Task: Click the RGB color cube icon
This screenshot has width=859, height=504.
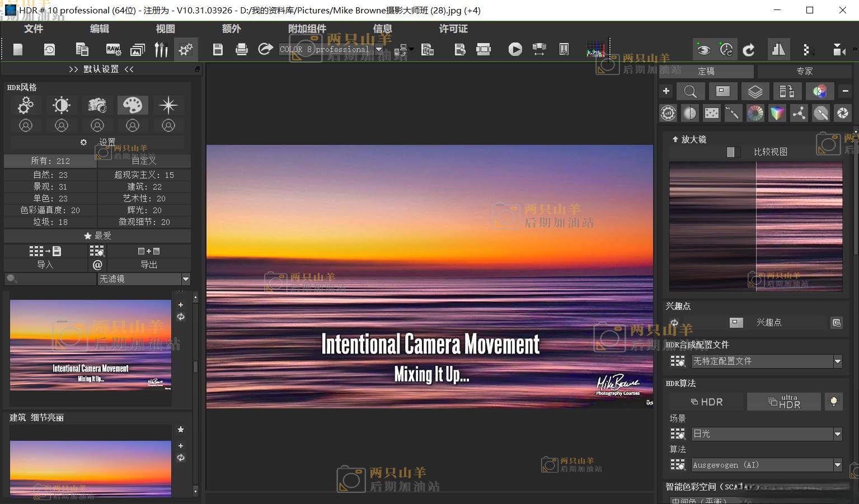Action: [777, 114]
